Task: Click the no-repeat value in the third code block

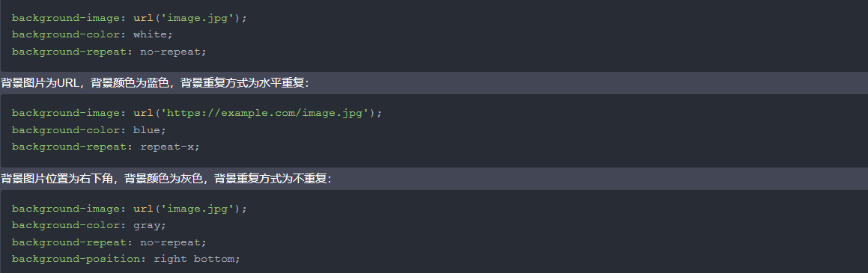Action: coord(171,242)
